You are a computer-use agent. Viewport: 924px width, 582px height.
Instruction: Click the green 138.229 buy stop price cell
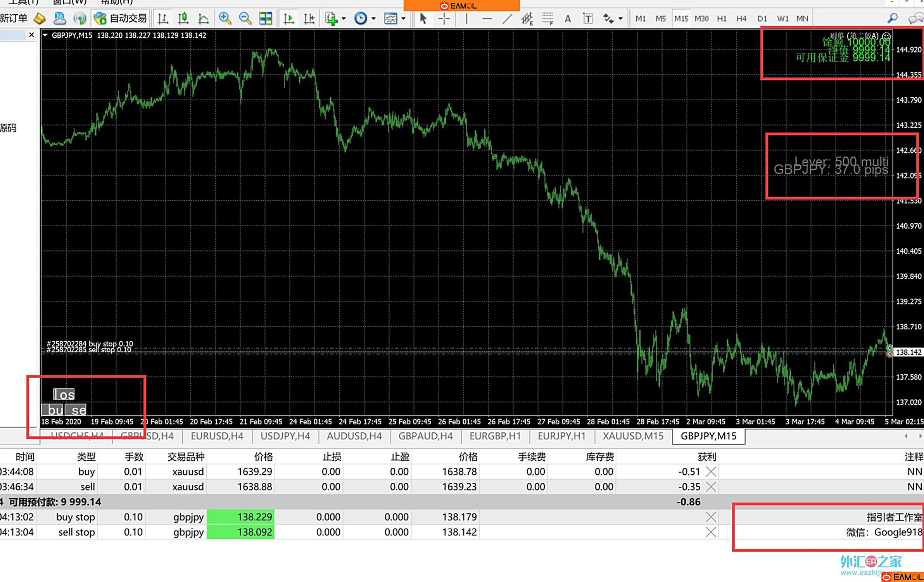241,517
